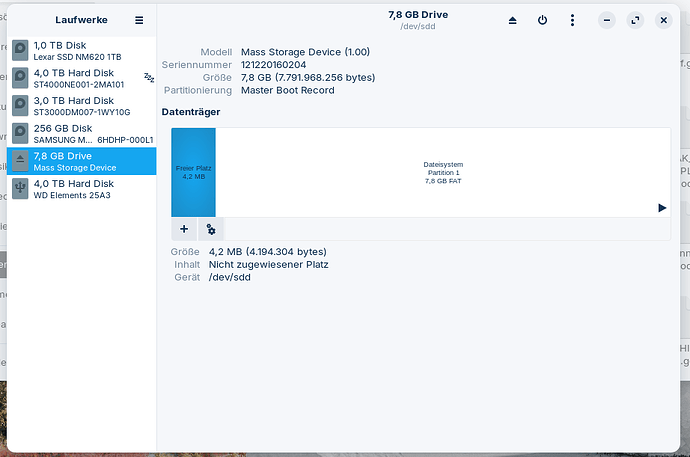The height and width of the screenshot is (457, 690).
Task: Click the 7,8 GB Drive Mass Storage entry
Action: 80,161
